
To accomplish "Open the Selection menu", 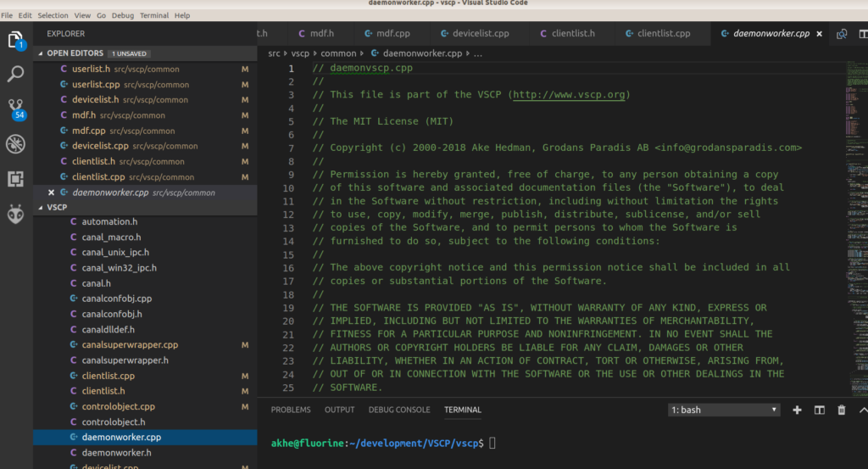I will point(53,15).
